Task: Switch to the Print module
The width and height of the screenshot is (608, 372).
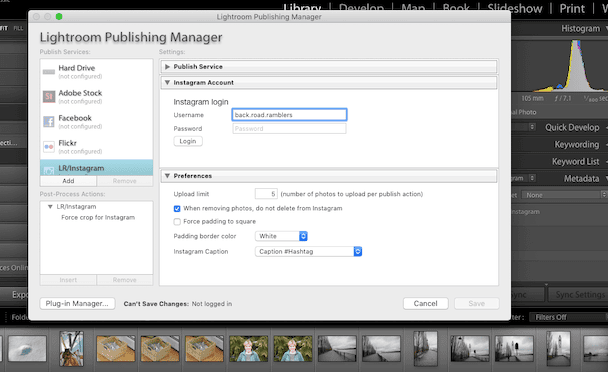Action: coord(572,9)
